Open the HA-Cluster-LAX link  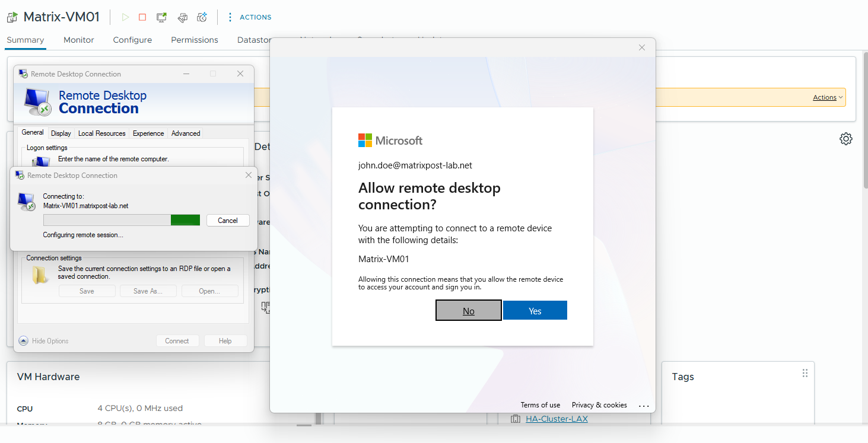tap(557, 419)
